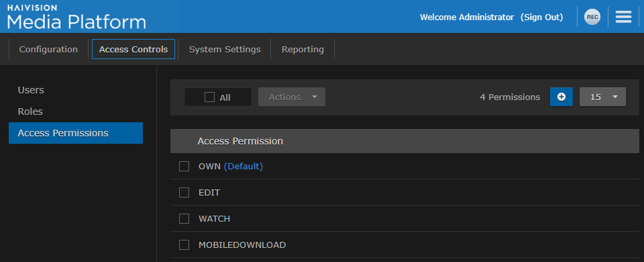Check the EDIT permission checkbox

[x=184, y=192]
